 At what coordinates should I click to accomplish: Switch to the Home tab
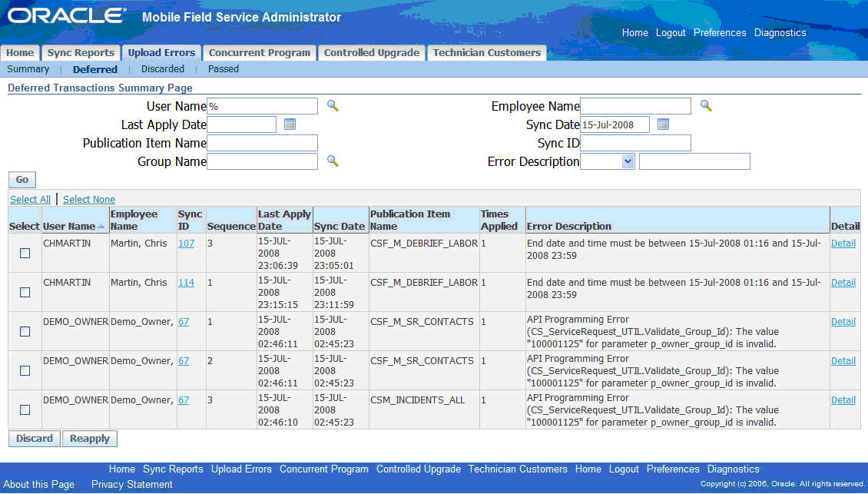tap(20, 52)
